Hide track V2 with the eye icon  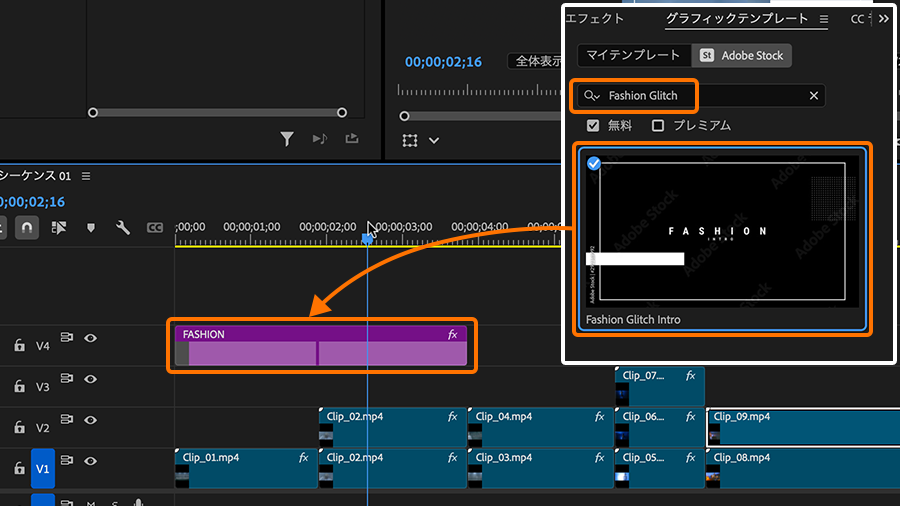tap(90, 421)
